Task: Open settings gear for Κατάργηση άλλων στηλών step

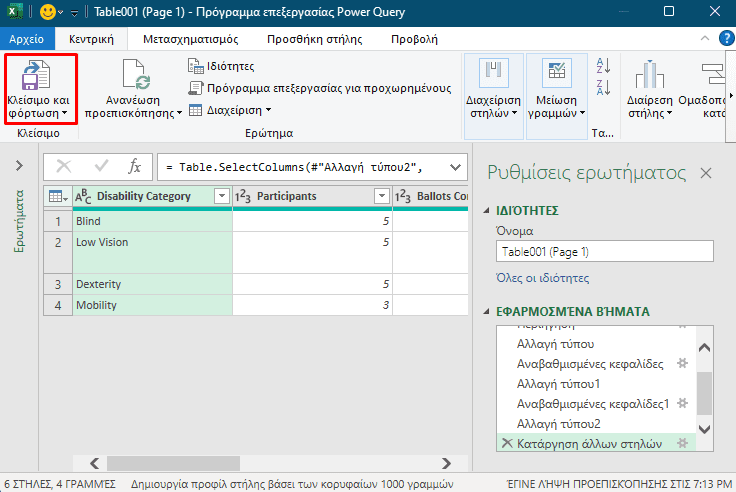Action: point(682,443)
